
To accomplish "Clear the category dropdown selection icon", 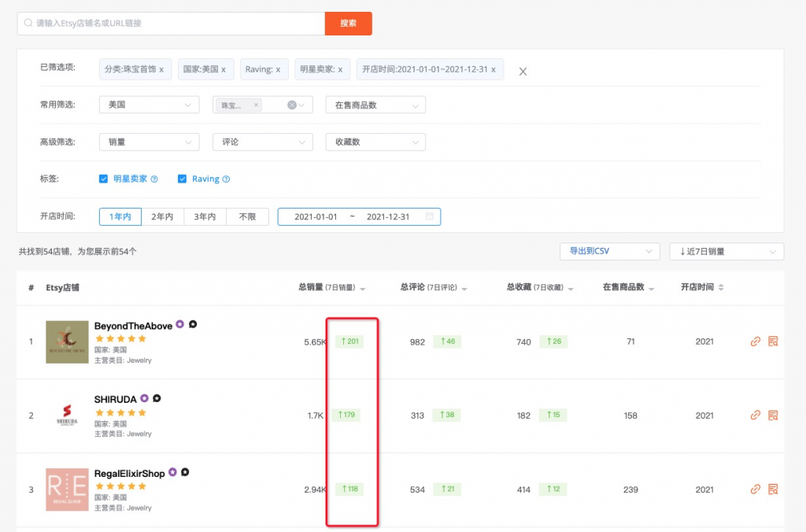I will (x=292, y=105).
